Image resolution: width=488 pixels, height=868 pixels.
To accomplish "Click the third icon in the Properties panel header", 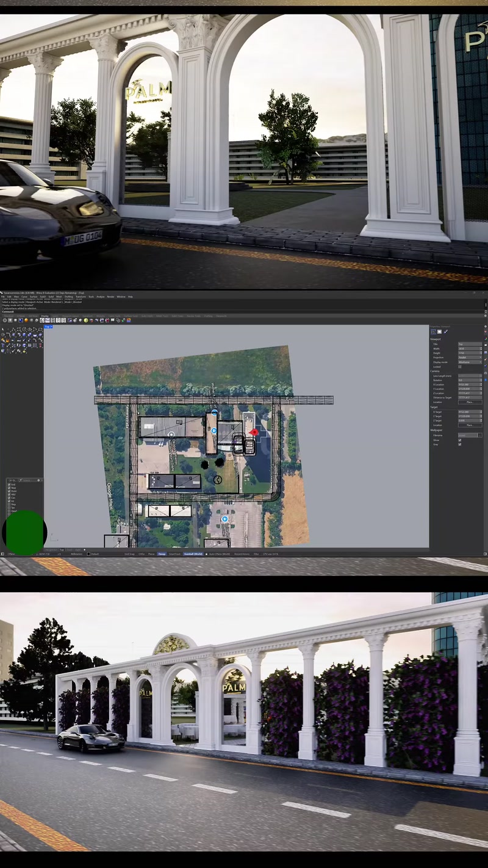I will point(445,331).
